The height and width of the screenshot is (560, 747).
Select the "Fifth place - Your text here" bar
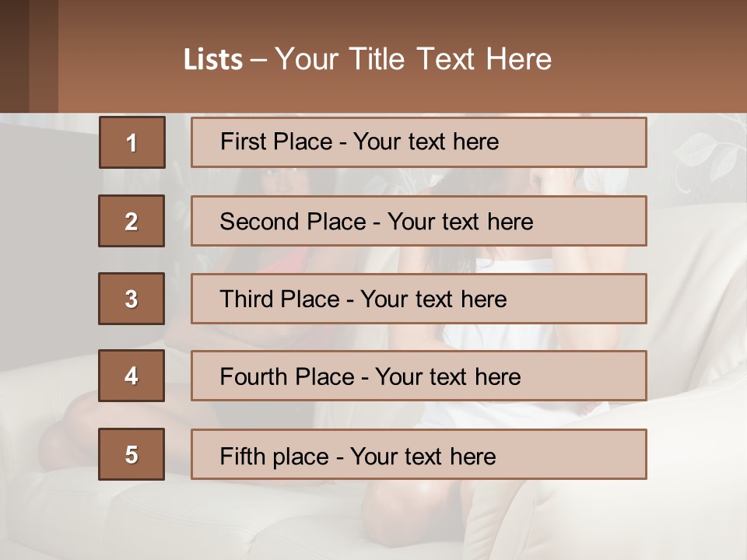[419, 454]
